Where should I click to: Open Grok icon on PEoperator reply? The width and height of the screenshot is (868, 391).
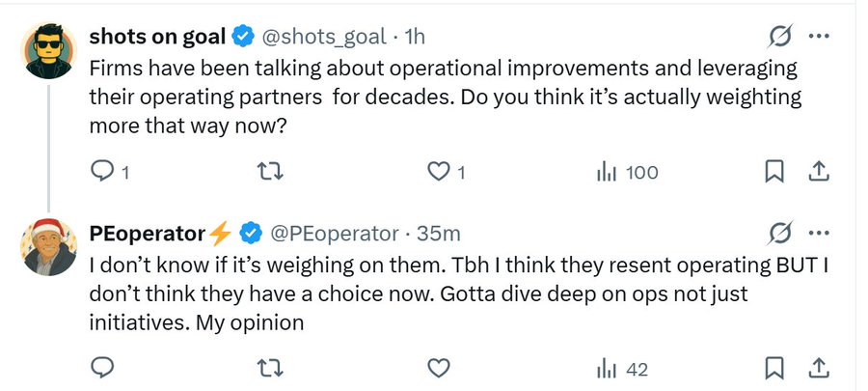click(x=779, y=233)
